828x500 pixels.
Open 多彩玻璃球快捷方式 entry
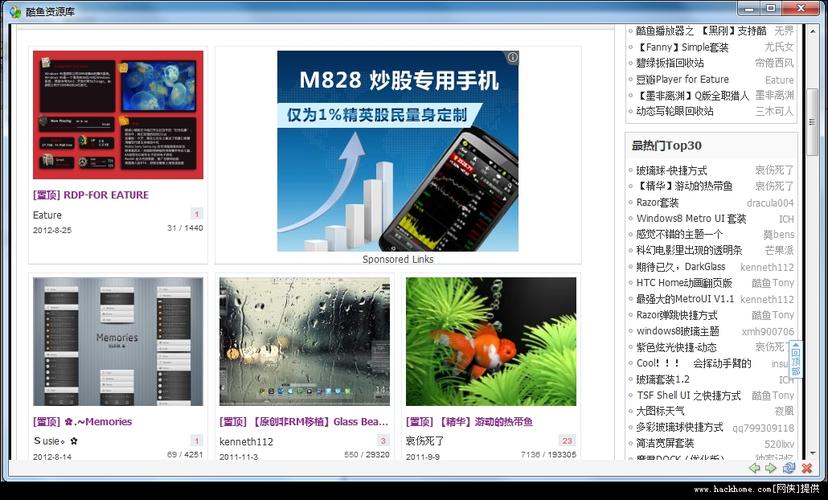pyautogui.click(x=679, y=427)
